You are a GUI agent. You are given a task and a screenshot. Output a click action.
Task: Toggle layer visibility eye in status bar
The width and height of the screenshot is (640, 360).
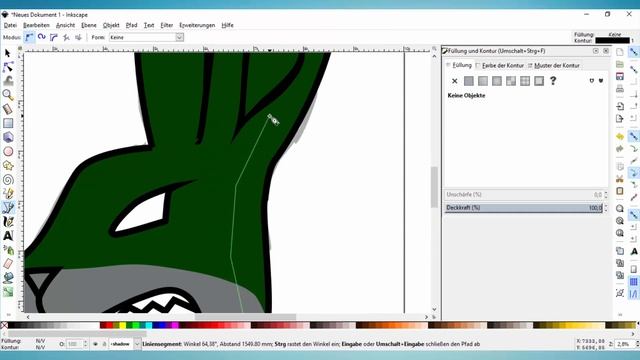(x=96, y=344)
